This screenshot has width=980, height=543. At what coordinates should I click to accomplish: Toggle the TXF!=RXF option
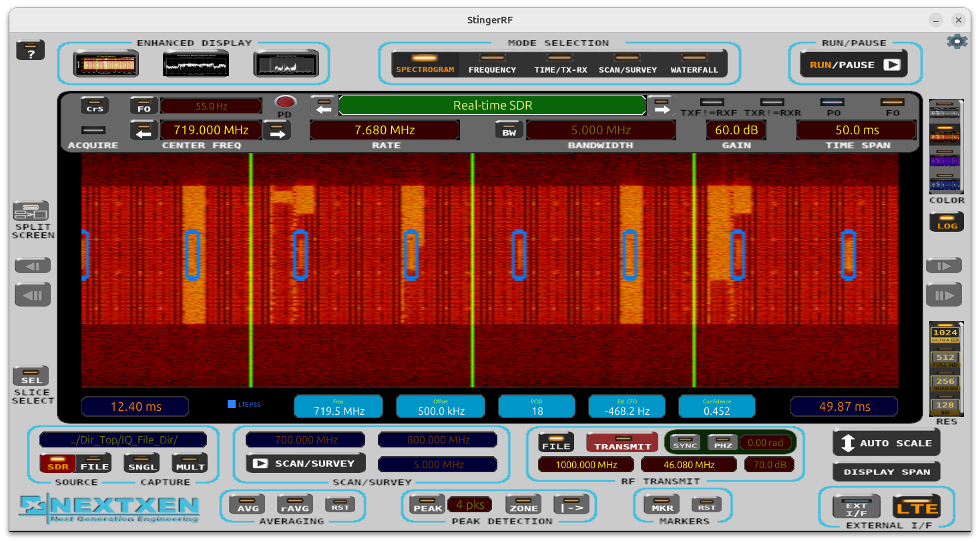click(x=712, y=103)
